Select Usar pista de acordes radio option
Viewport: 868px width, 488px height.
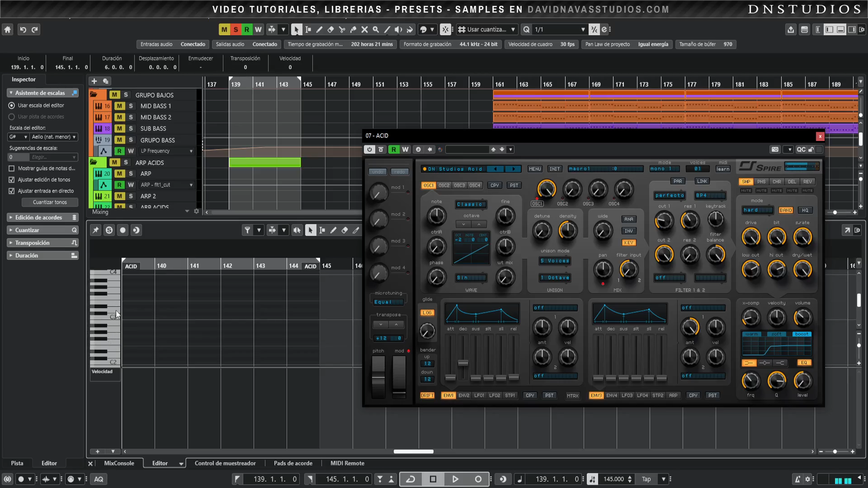[x=11, y=117]
